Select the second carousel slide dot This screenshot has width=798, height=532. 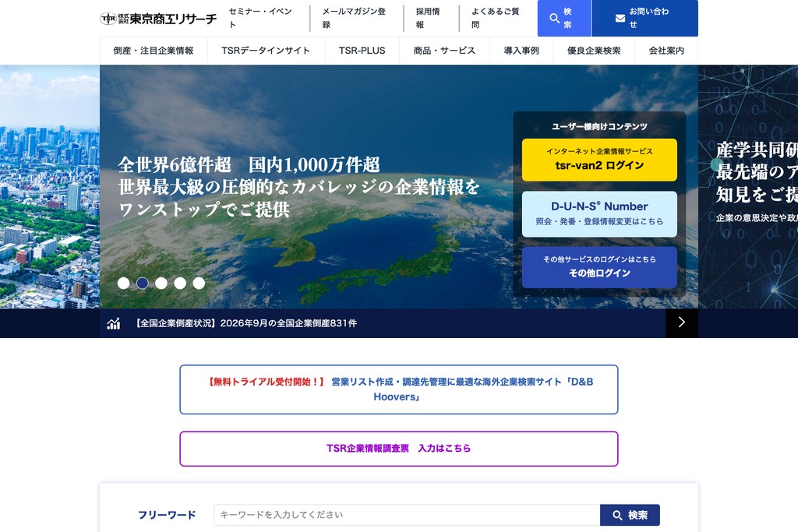[x=143, y=284]
